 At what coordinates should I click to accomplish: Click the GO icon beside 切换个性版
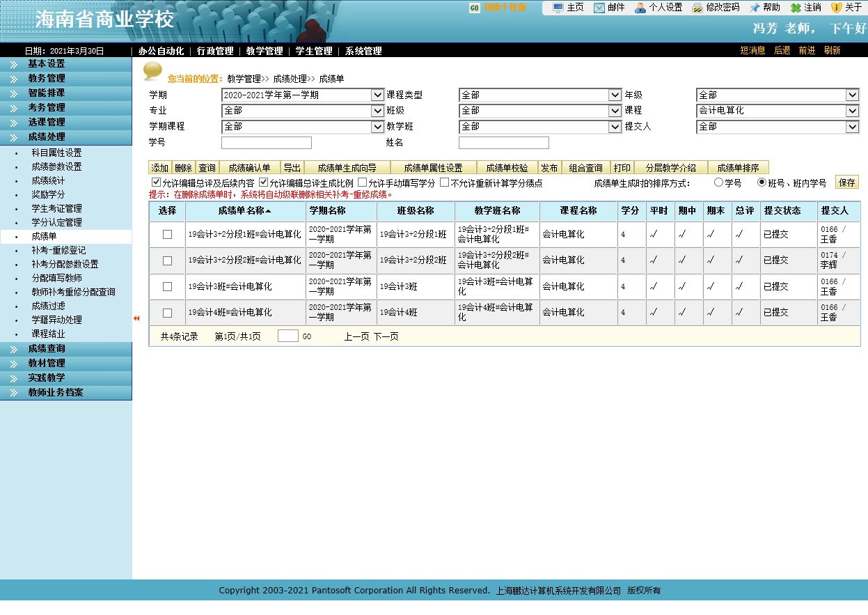[x=475, y=8]
